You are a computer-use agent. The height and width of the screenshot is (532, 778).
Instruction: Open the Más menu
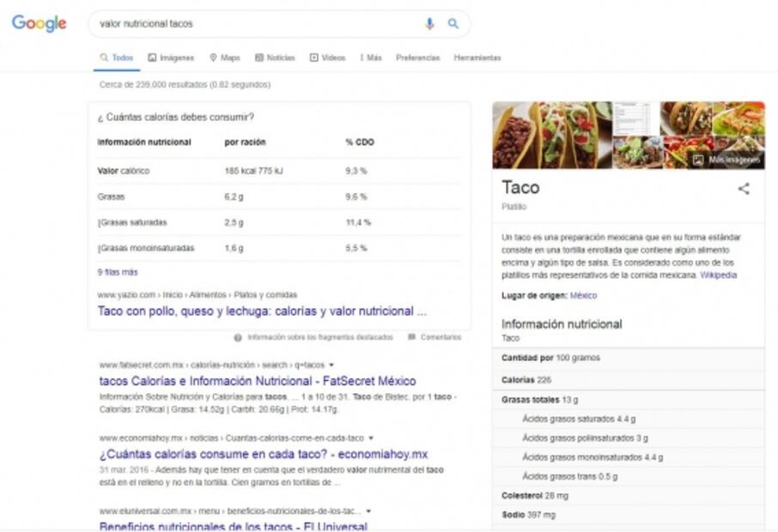(x=371, y=57)
